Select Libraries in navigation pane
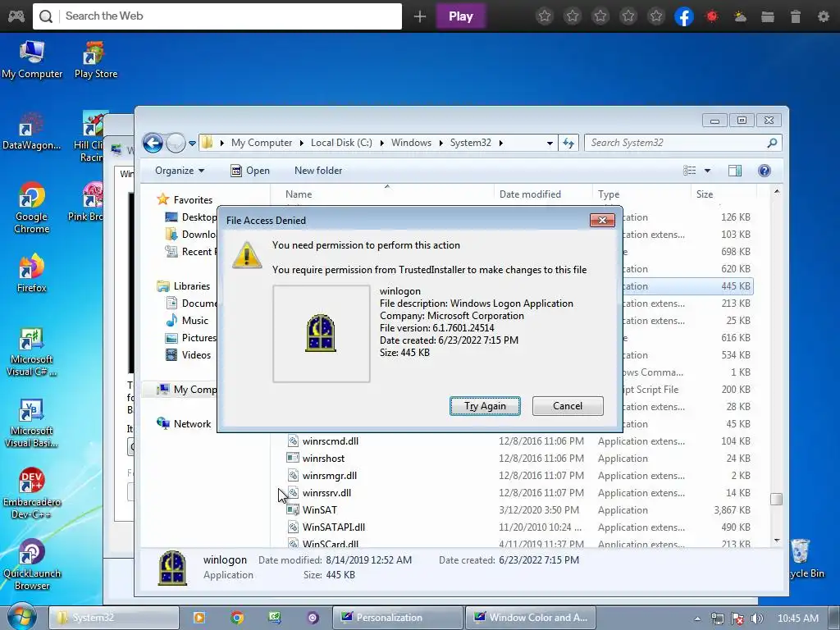Viewport: 840px width, 630px height. click(183, 286)
